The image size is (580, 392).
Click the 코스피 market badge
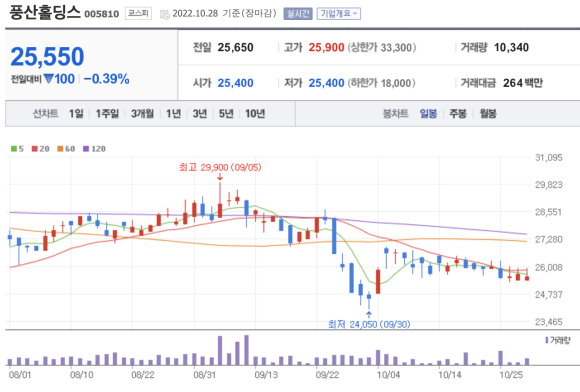pos(138,13)
